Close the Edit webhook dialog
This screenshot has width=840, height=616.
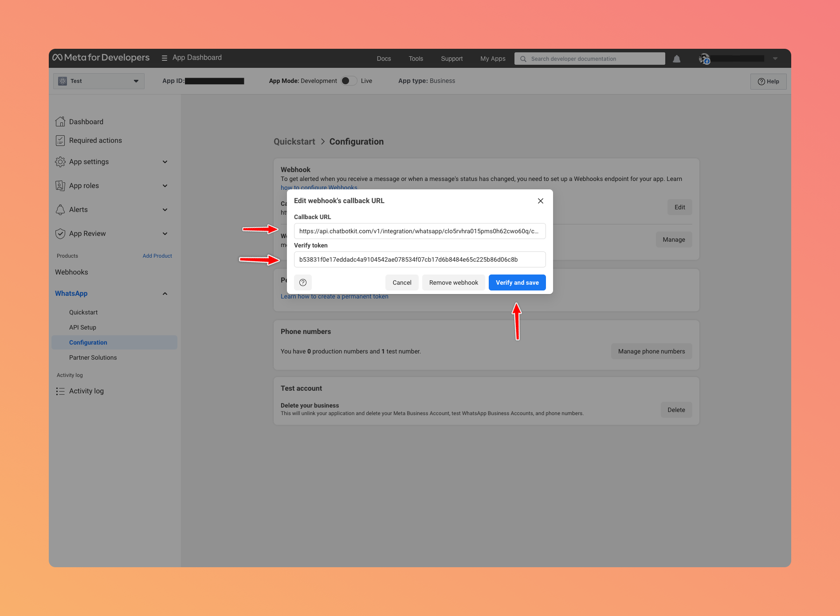[x=540, y=201]
